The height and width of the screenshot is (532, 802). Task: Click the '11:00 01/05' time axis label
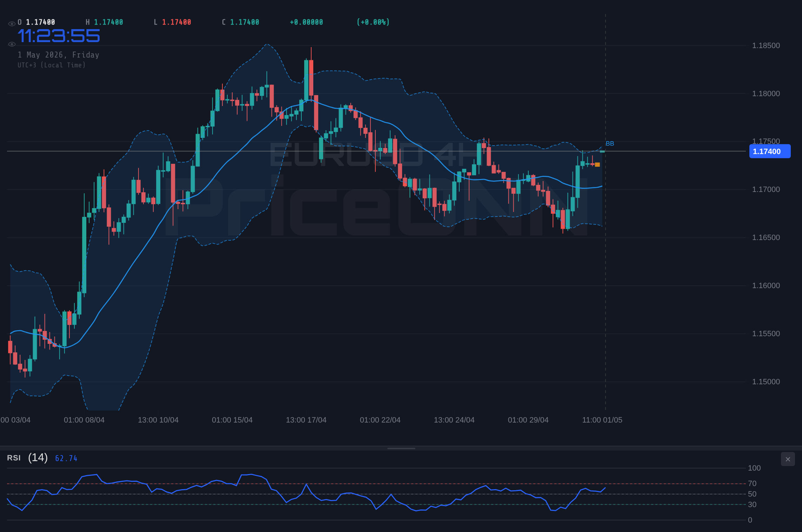(602, 420)
